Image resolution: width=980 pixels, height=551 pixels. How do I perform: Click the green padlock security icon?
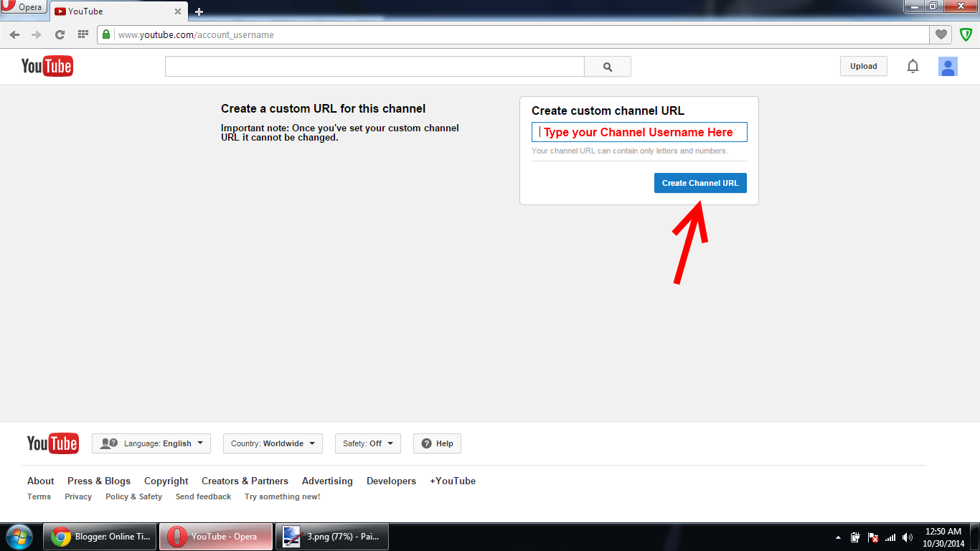click(x=106, y=34)
